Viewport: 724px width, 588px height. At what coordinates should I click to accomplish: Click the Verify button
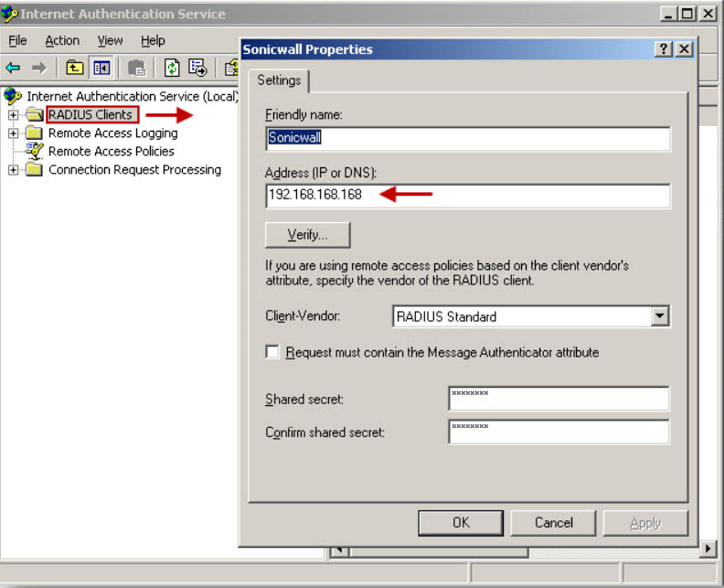coord(308,235)
